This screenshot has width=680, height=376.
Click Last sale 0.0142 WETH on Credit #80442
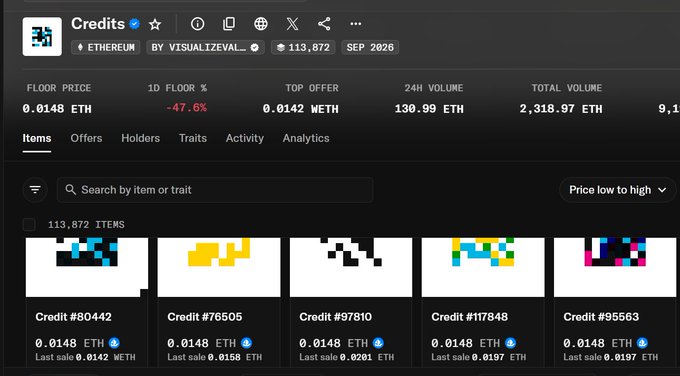85,357
